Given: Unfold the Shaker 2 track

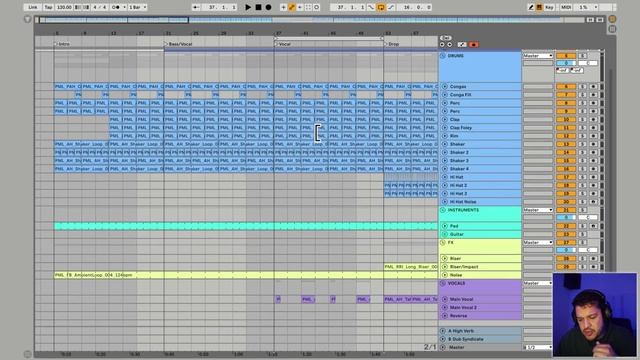Looking at the screenshot, I should 445,152.
